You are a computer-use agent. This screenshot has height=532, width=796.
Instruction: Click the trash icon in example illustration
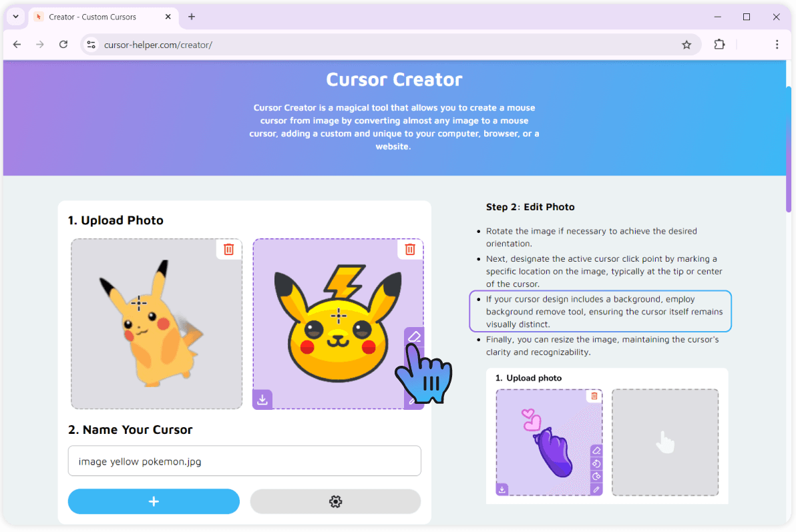[x=594, y=396]
